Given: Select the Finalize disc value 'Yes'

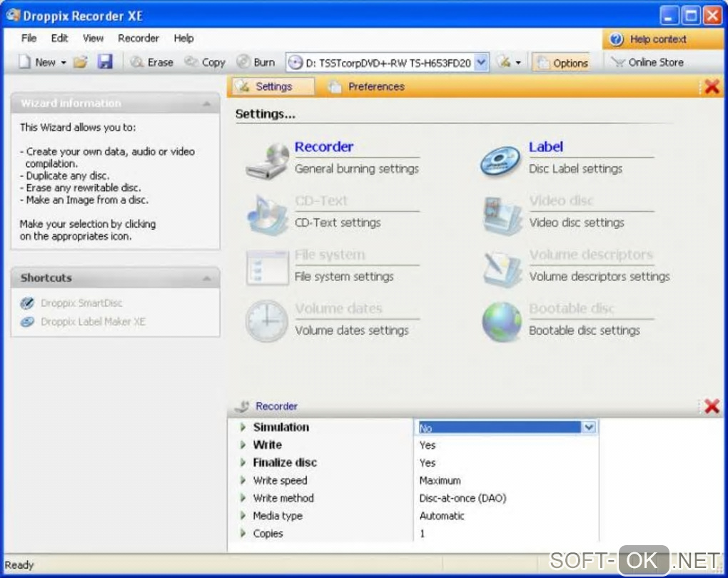Looking at the screenshot, I should click(427, 463).
